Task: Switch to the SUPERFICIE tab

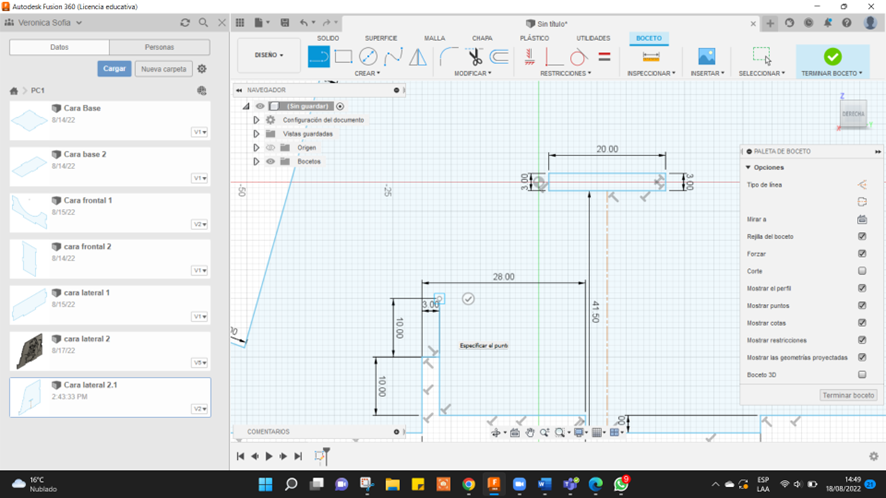Action: tap(381, 38)
